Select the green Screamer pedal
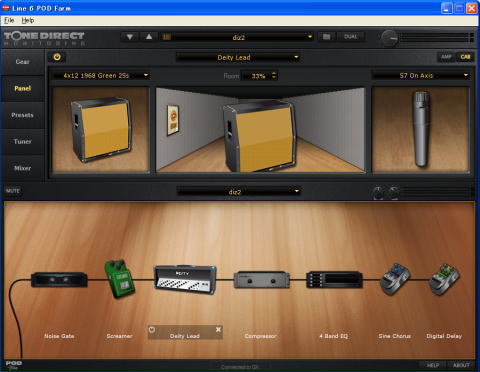Screen dimensions: 480x372 coord(119,279)
